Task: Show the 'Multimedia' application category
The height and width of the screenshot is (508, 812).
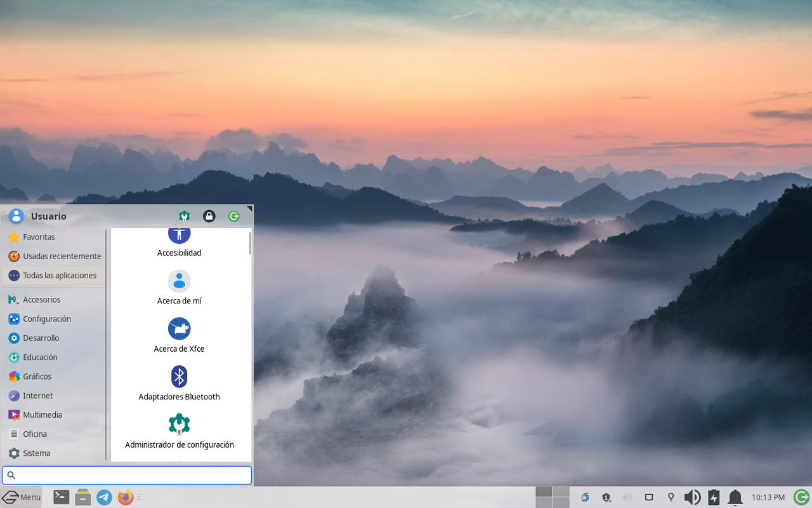Action: point(43,415)
